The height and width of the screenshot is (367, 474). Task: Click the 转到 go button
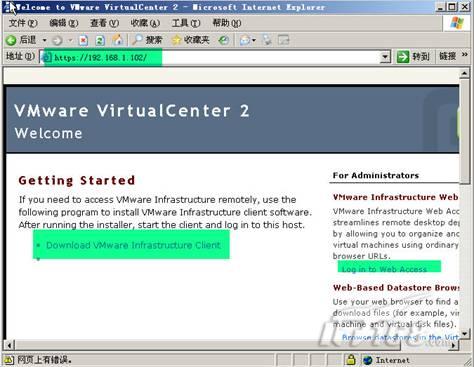(x=413, y=57)
